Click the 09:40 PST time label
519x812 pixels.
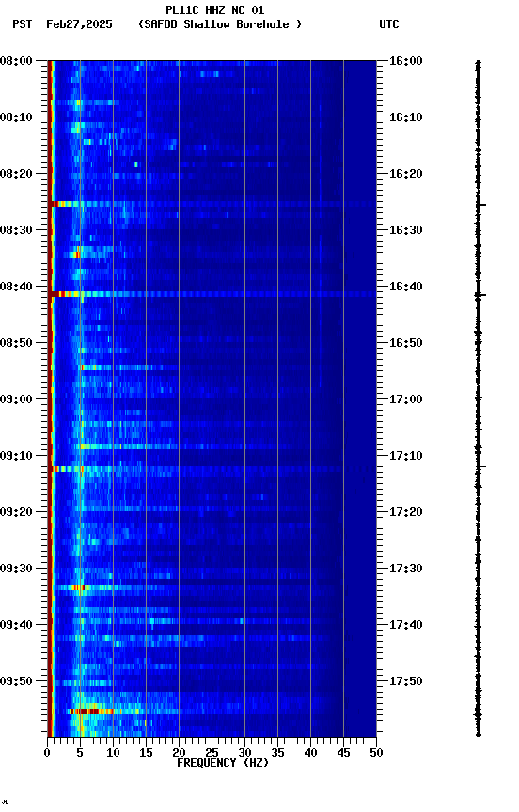[x=16, y=626]
